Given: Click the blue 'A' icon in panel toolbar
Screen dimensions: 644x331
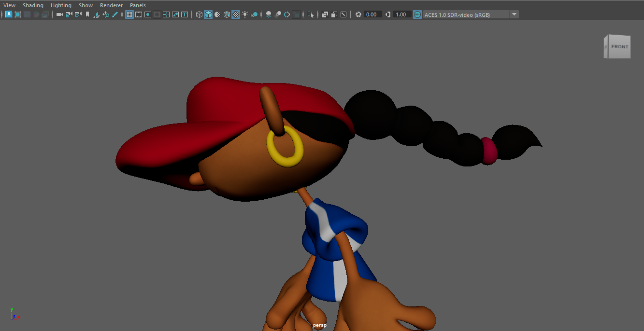Looking at the screenshot, I should coord(9,14).
